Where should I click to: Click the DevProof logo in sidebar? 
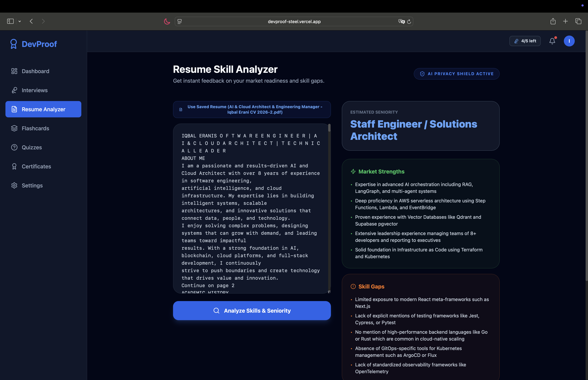pyautogui.click(x=34, y=44)
